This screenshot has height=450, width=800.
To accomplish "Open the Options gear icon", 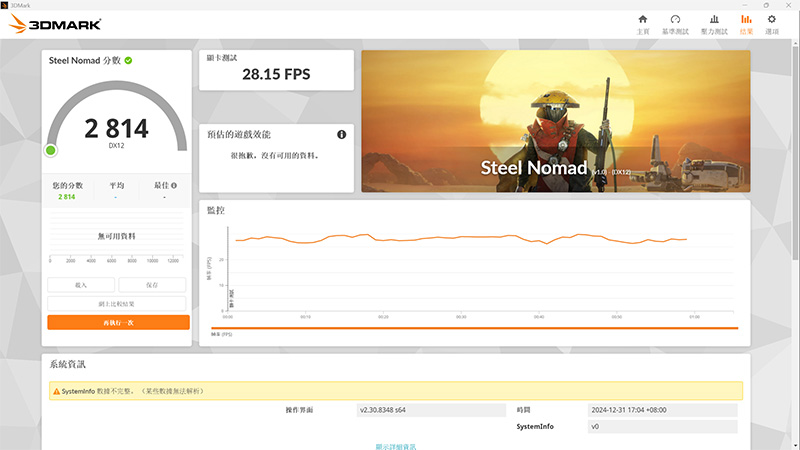I will pos(771,19).
